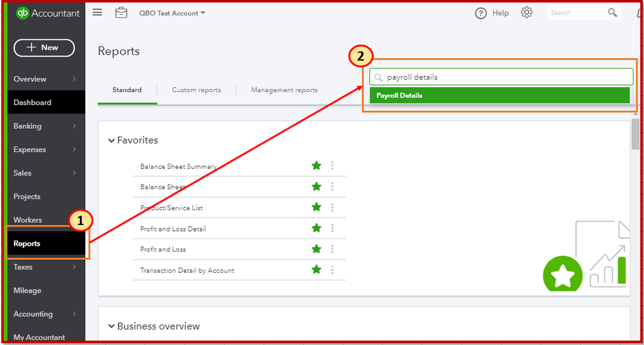The image size is (644, 345).
Task: Open My Accountant in the sidebar
Action: (x=39, y=337)
